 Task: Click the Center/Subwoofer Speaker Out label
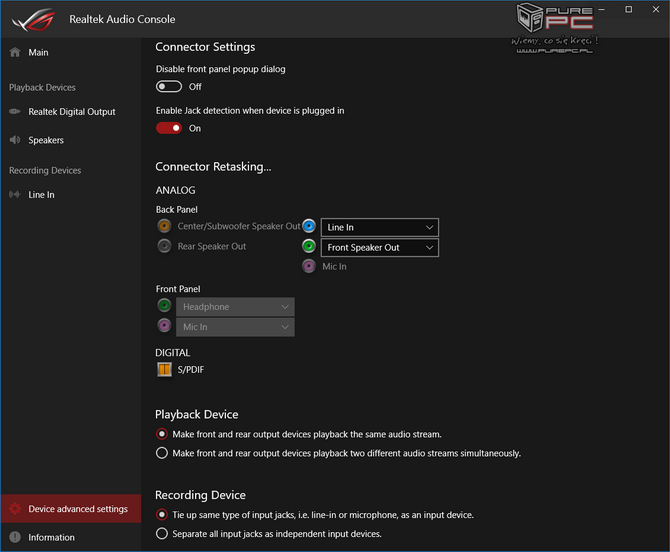[239, 226]
